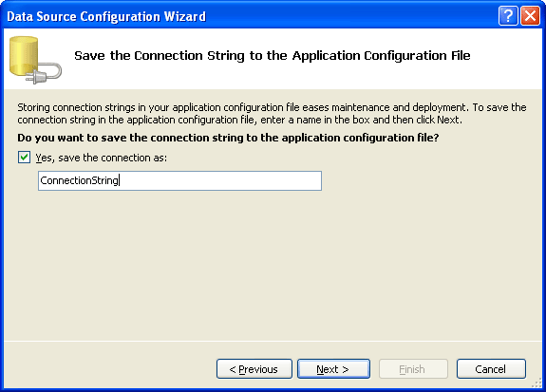This screenshot has height=392, width=546.
Task: Click the paragraph about storing connection strings
Action: (272, 114)
